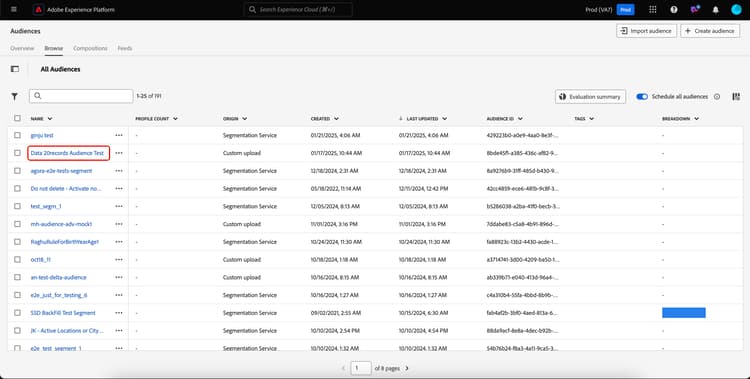Click the Create audience button
Image resolution: width=750 pixels, height=379 pixels.
pyautogui.click(x=710, y=31)
